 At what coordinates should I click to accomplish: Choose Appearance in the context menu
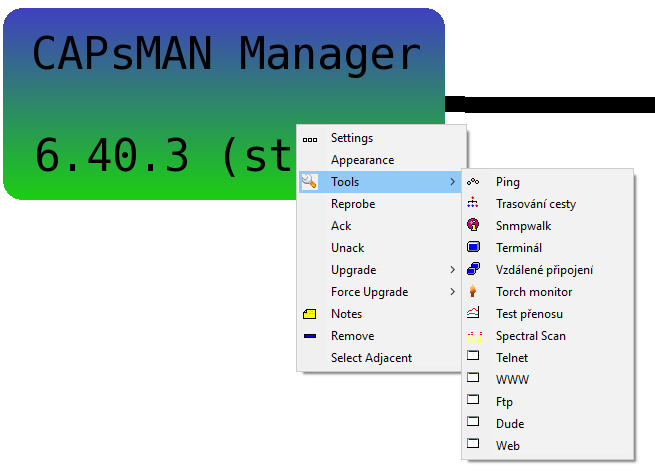(380, 160)
